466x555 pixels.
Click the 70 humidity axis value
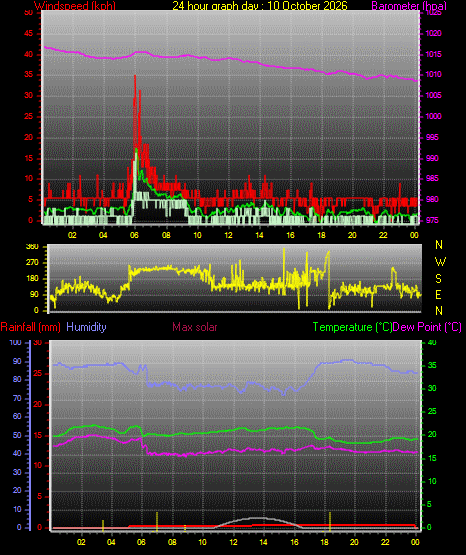(17, 398)
